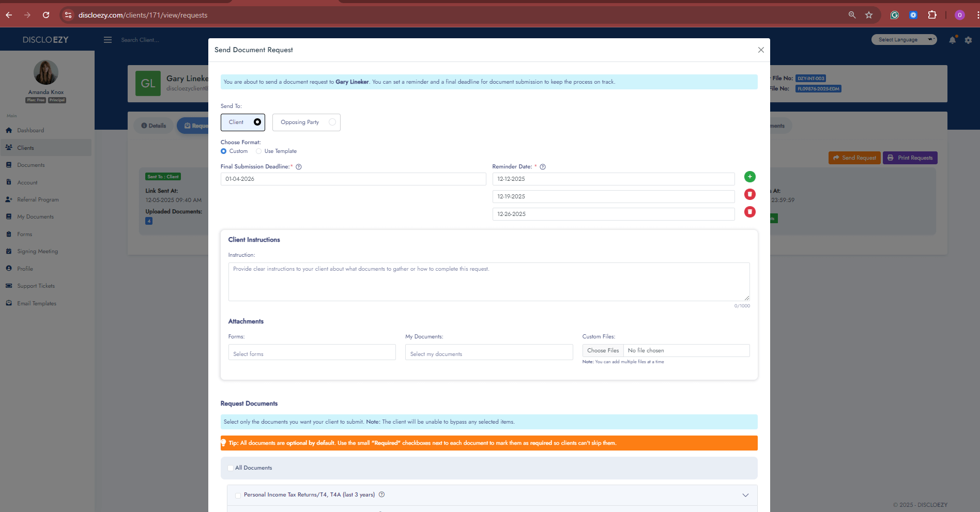Click the help icon beside Final Submission Deadline

[x=299, y=167]
